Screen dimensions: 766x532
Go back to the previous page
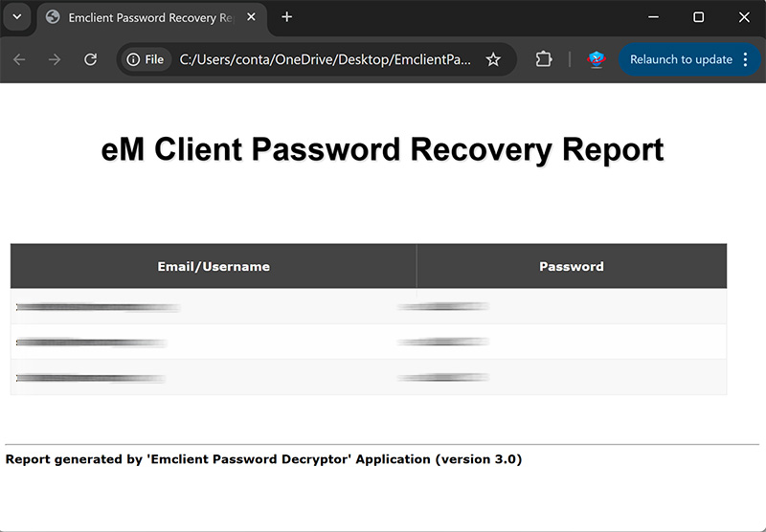coord(20,59)
